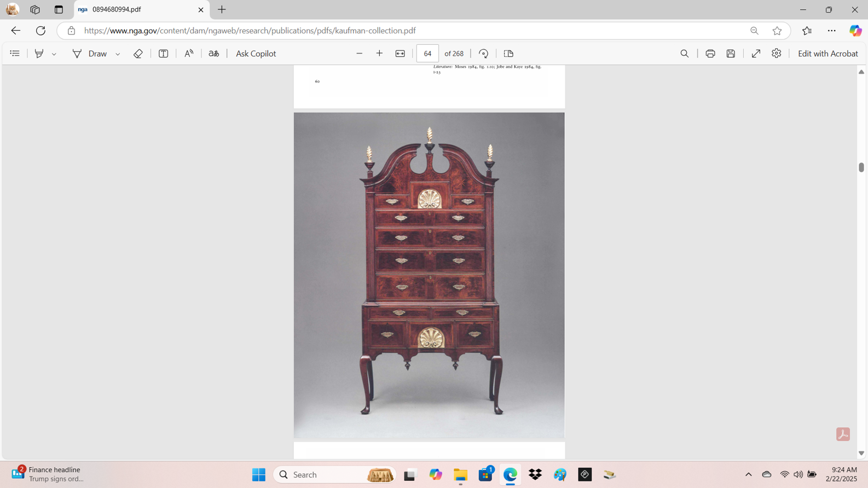This screenshot has height=488, width=868.
Task: Select the 0894680994.pdf tab
Action: 141,10
